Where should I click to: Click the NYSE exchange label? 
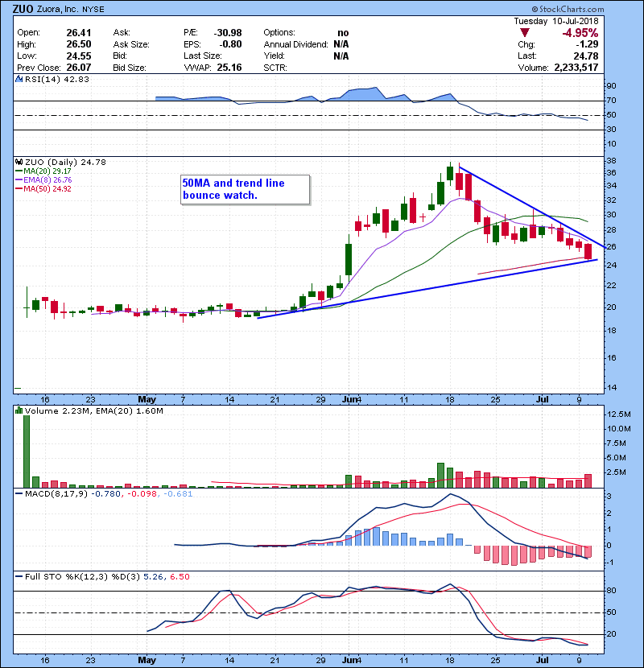93,10
